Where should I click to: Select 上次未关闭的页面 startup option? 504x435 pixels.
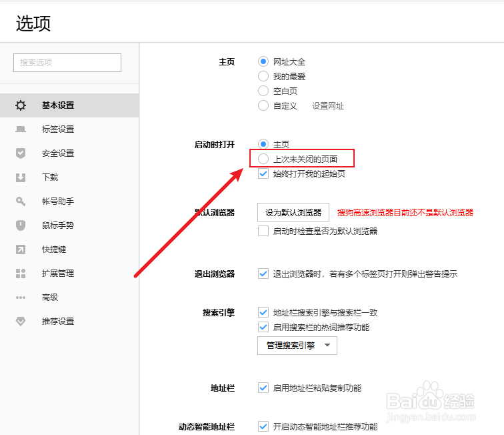pyautogui.click(x=263, y=159)
